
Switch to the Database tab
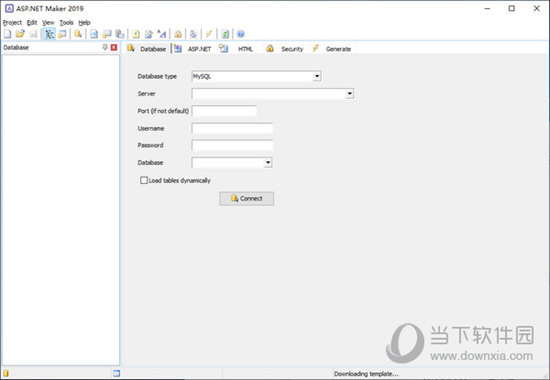[147, 49]
